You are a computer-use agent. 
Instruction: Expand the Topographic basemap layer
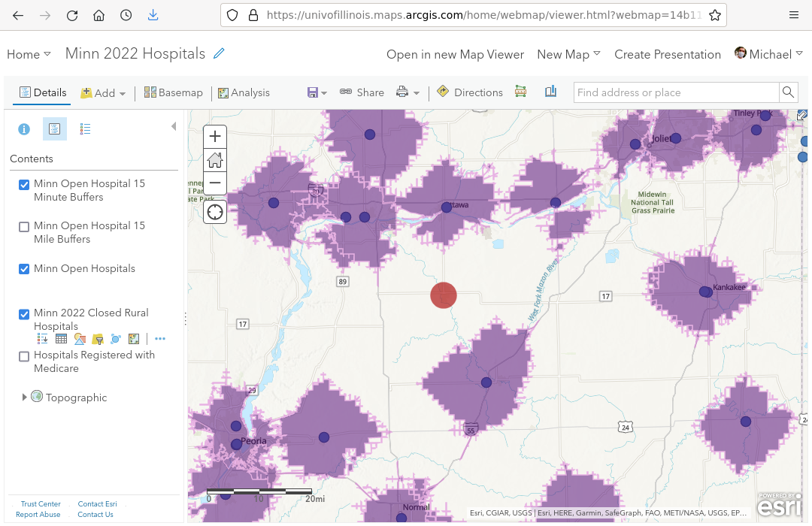pos(25,398)
